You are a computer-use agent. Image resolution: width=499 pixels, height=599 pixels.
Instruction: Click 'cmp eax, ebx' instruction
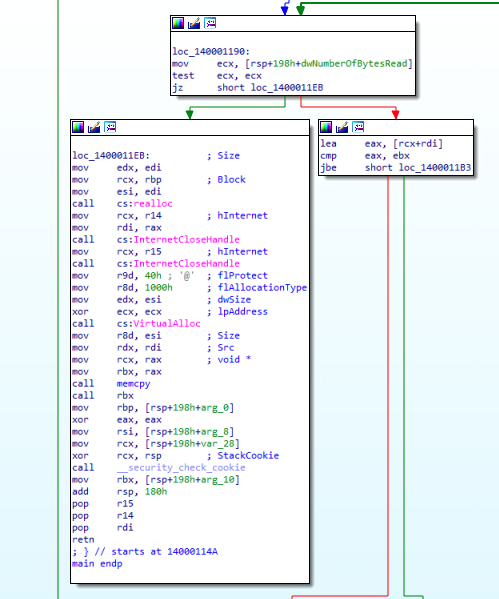pos(365,155)
